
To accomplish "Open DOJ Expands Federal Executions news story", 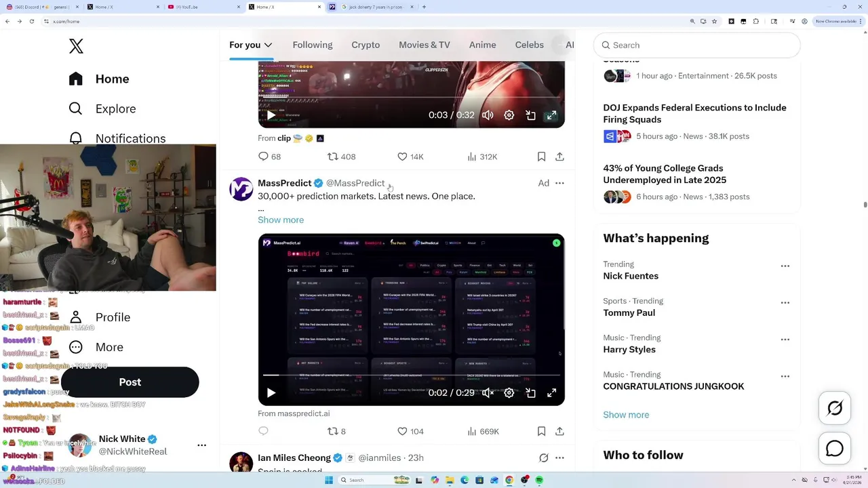I will (694, 113).
